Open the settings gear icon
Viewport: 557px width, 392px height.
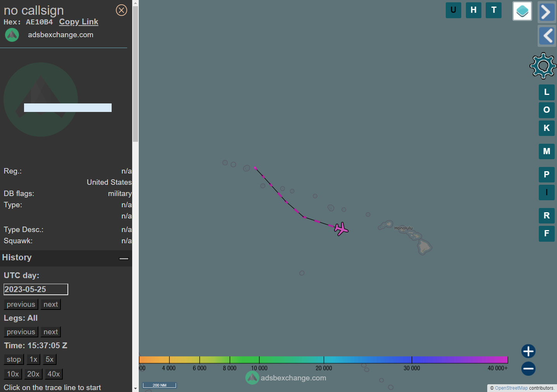click(x=543, y=66)
